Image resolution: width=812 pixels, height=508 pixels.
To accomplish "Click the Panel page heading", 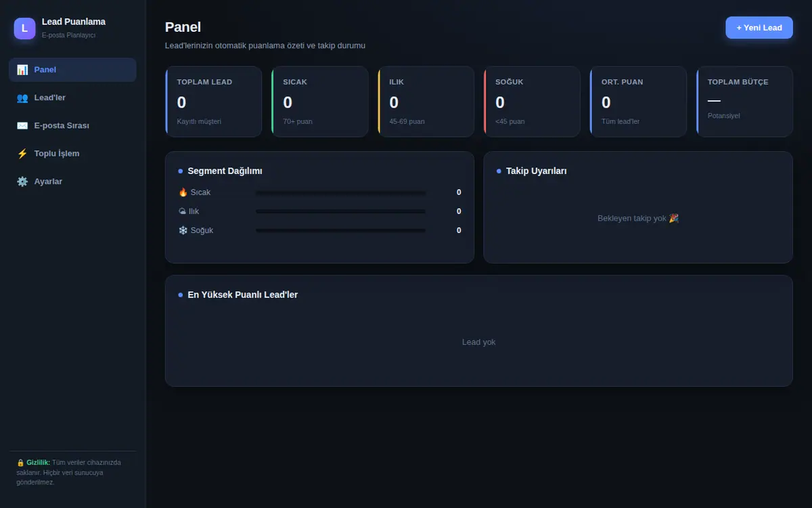I will (183, 27).
